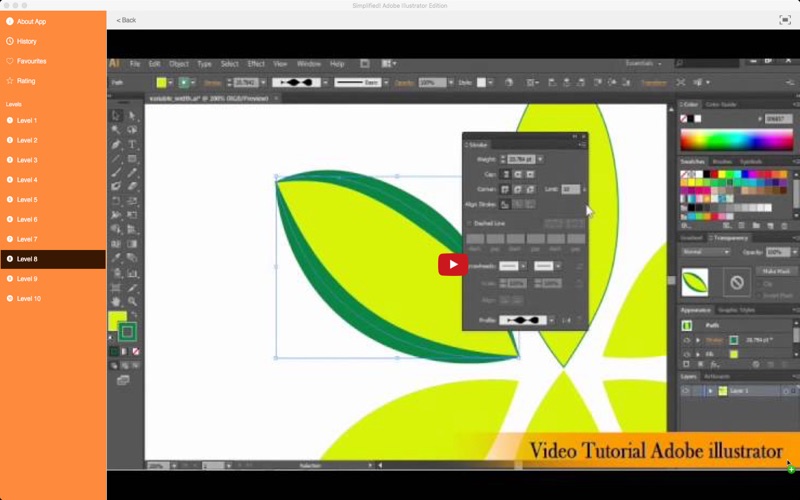Select the Lasso tool
800x500 pixels.
132,130
